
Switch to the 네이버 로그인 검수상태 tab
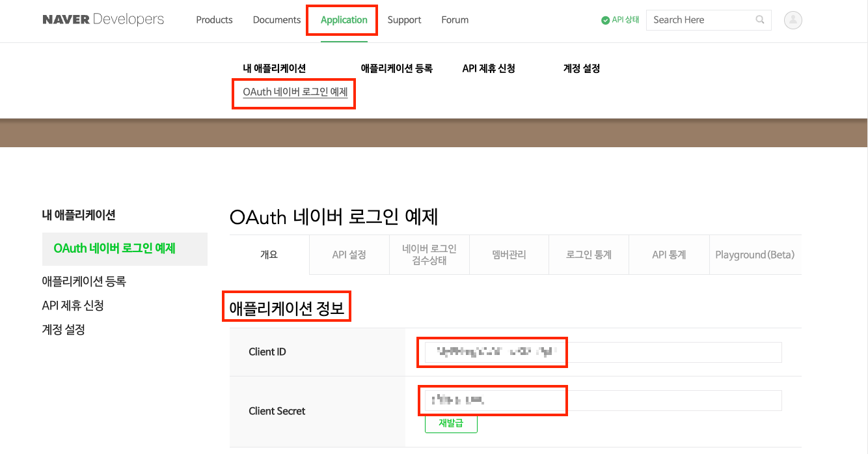coord(429,255)
